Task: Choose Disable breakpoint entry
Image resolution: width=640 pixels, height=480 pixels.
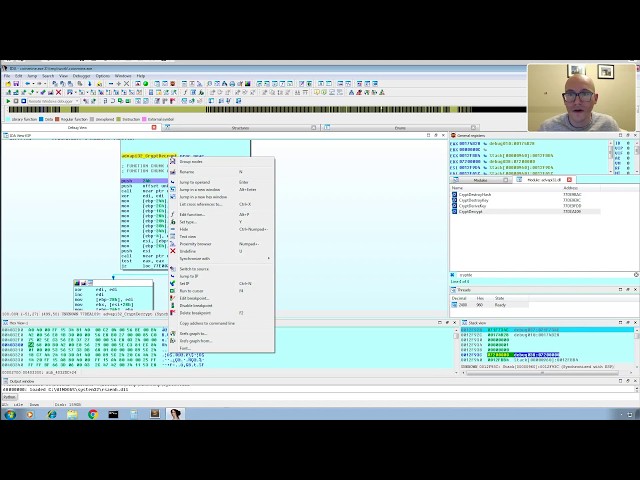Action: tap(221, 305)
